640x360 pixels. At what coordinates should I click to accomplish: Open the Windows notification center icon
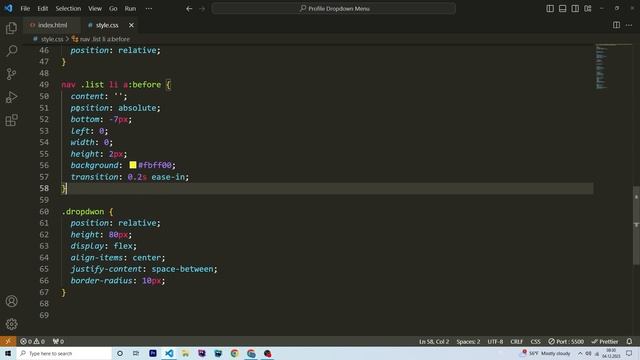pos(629,353)
